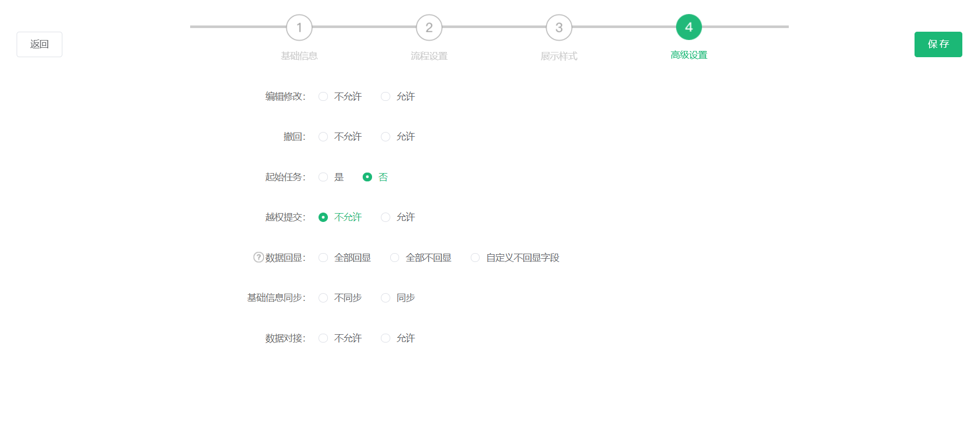Click the 数据对接 field label

[x=285, y=338]
